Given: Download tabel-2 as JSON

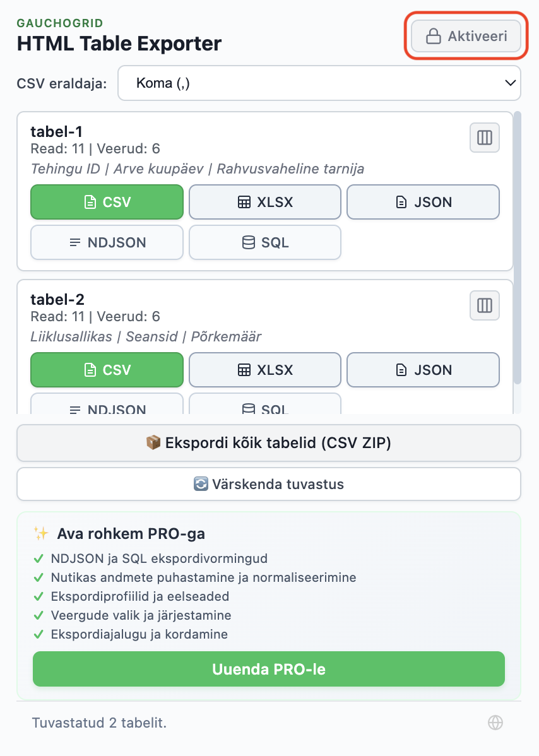Looking at the screenshot, I should coord(423,370).
